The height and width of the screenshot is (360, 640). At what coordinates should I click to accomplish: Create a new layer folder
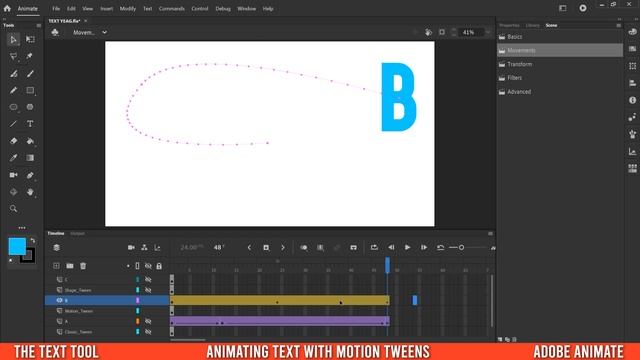70,266
